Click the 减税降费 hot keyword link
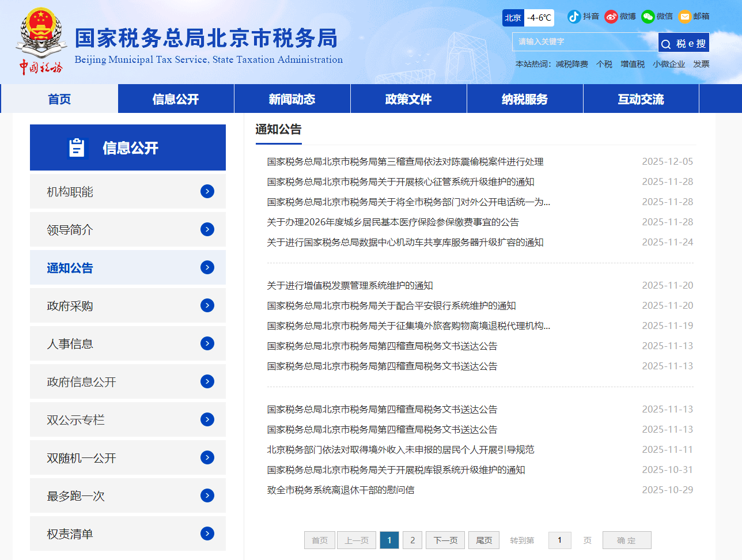Image resolution: width=742 pixels, height=560 pixels. click(571, 65)
